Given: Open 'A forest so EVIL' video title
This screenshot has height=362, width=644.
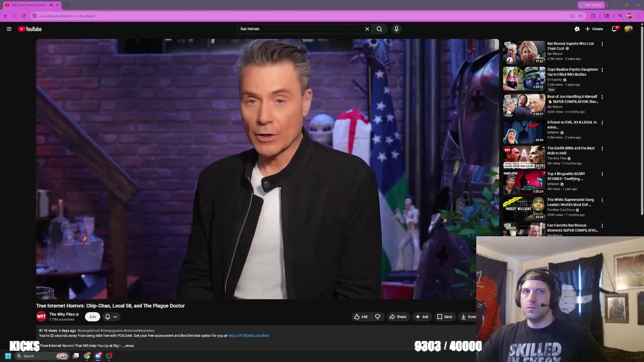Looking at the screenshot, I should coord(572,125).
